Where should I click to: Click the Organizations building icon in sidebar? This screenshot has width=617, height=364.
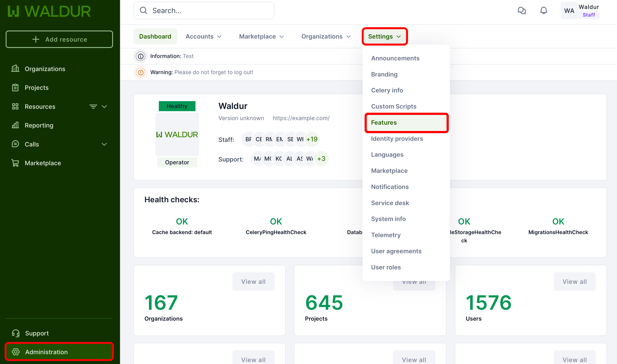(15, 69)
